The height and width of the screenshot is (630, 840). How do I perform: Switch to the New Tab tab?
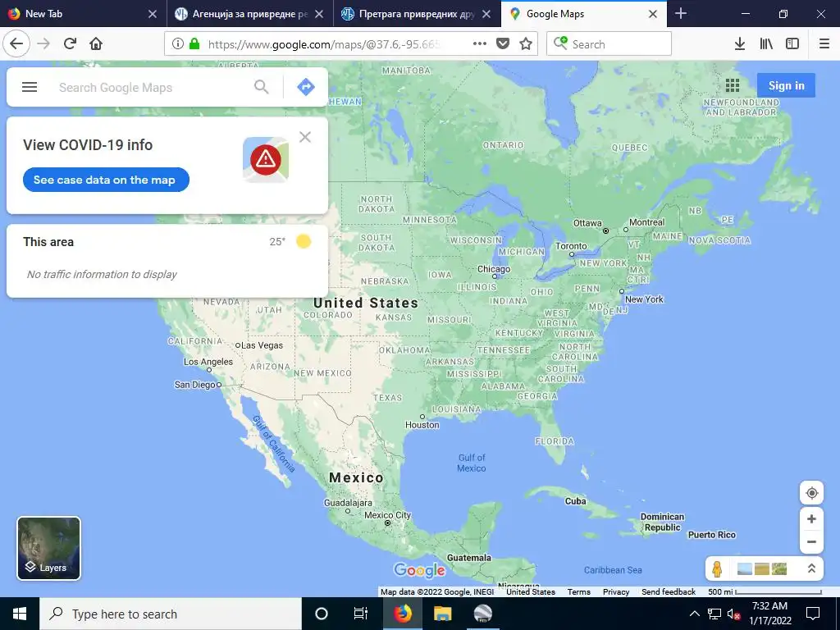click(83, 14)
